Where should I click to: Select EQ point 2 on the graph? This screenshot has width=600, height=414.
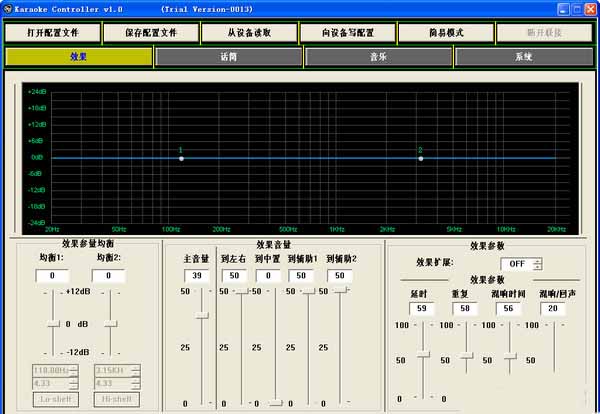coord(421,158)
